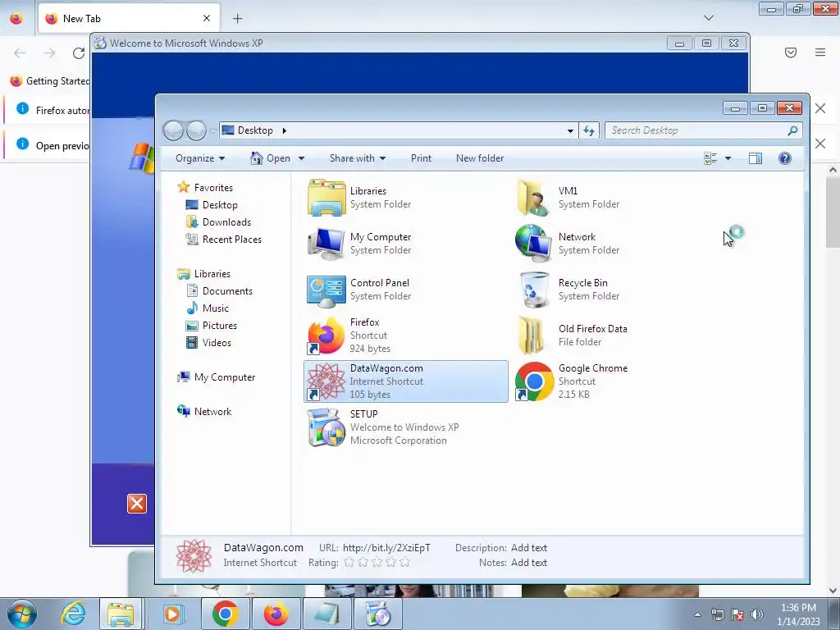Screen dimensions: 840x630
Task: Open the Libraries system folder icon
Action: [326, 198]
